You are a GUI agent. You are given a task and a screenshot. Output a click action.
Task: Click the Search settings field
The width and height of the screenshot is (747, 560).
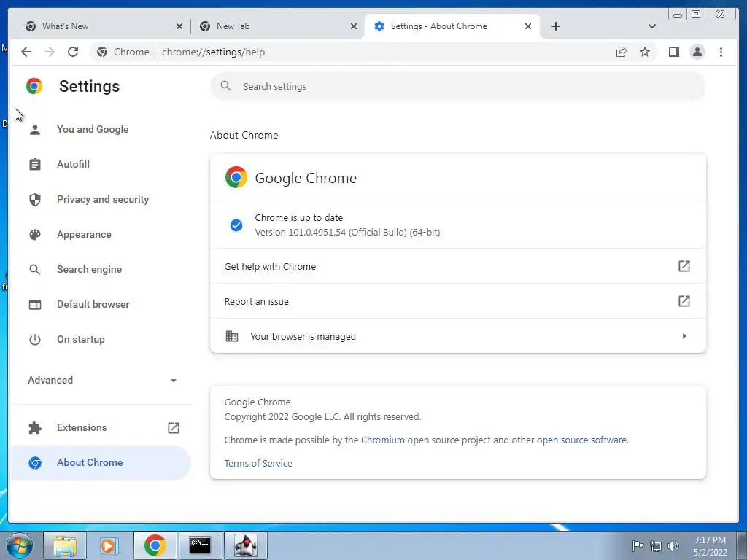[x=457, y=86]
